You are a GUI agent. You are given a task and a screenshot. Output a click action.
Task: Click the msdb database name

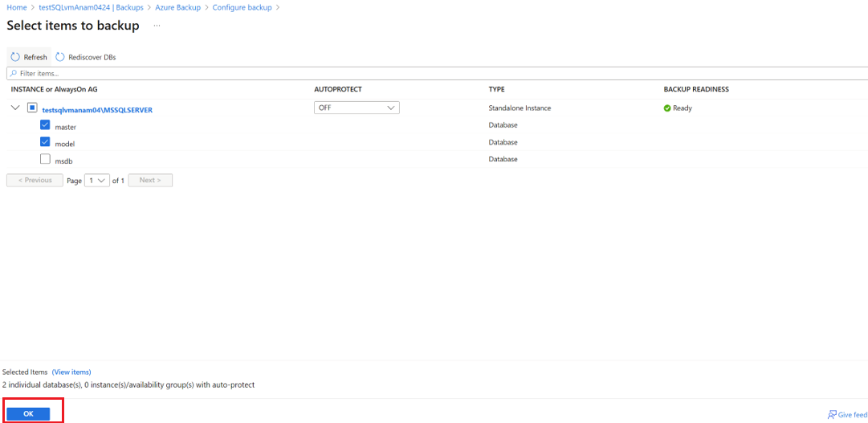point(64,161)
